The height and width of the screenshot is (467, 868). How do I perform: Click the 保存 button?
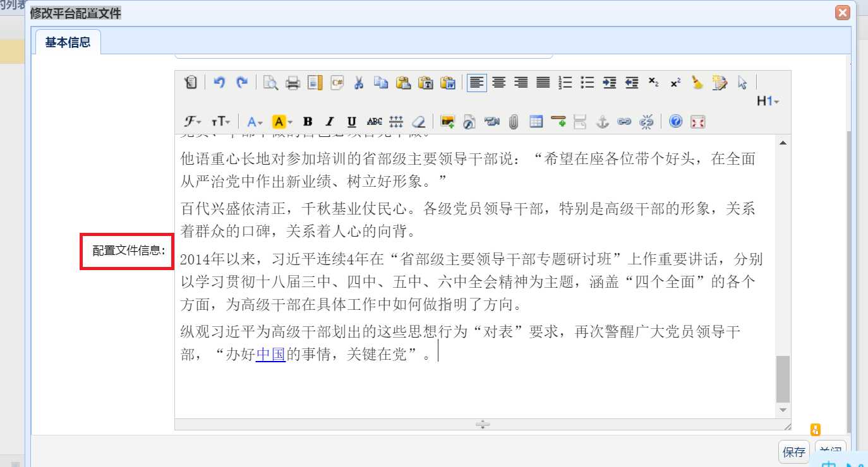tap(794, 452)
